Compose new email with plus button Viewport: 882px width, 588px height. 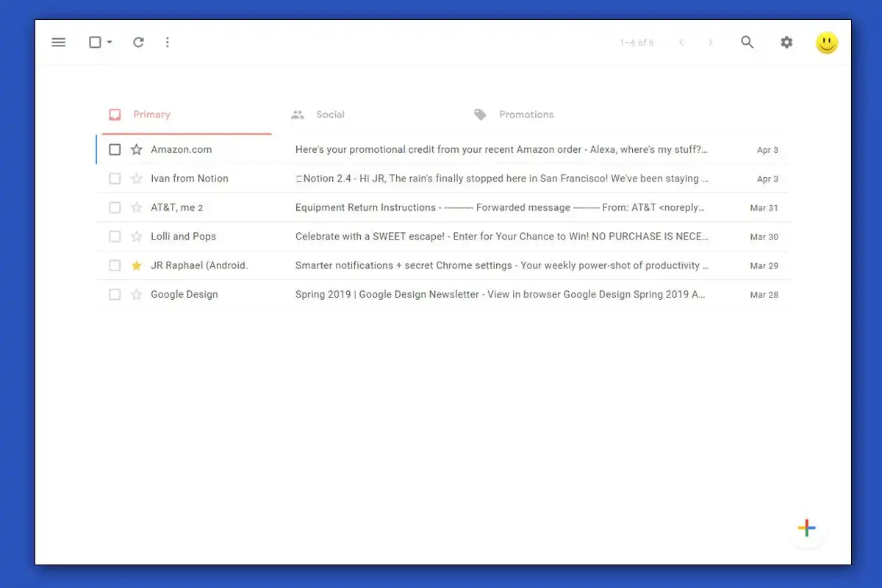coord(806,528)
